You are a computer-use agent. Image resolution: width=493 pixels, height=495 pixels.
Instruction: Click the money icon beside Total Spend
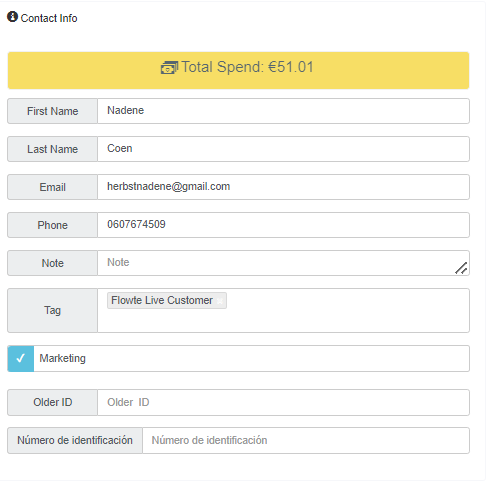click(x=169, y=68)
